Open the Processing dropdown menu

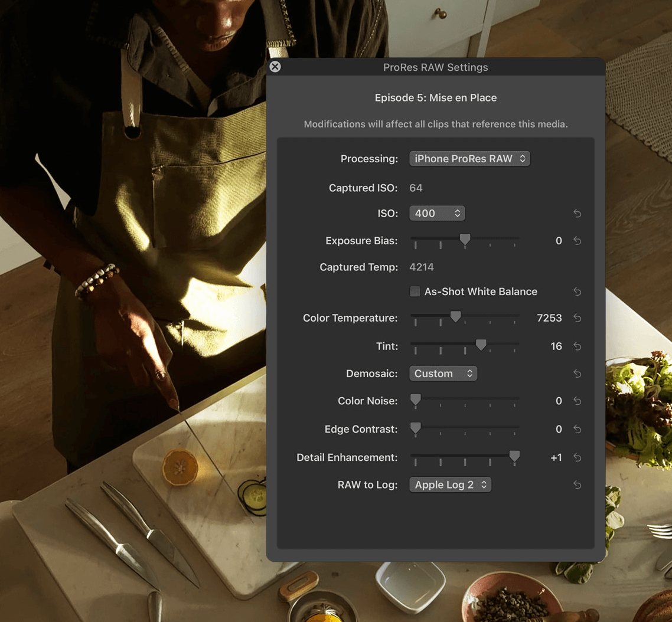click(469, 159)
